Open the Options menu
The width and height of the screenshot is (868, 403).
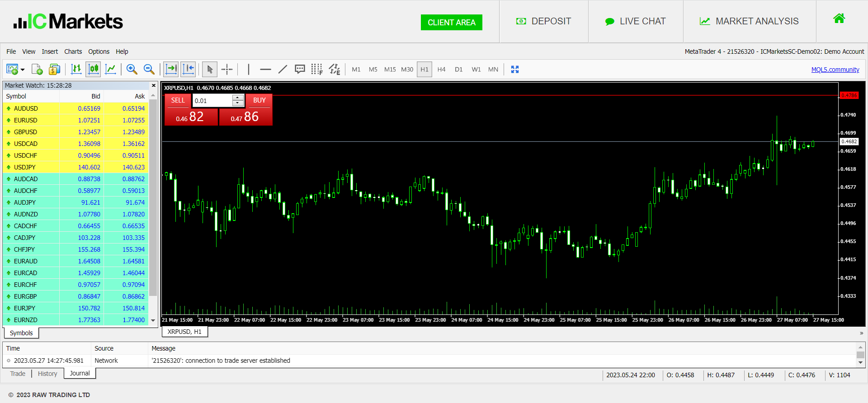coord(99,52)
